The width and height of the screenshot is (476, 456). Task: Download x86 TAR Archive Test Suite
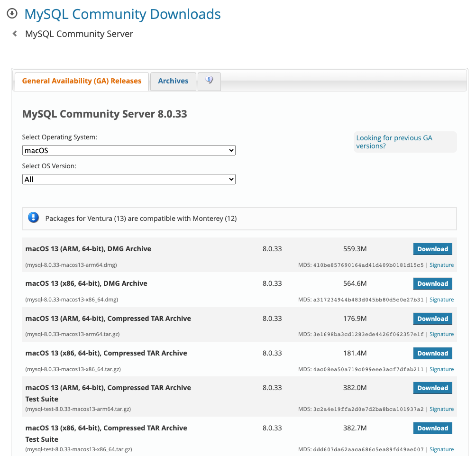click(x=432, y=428)
